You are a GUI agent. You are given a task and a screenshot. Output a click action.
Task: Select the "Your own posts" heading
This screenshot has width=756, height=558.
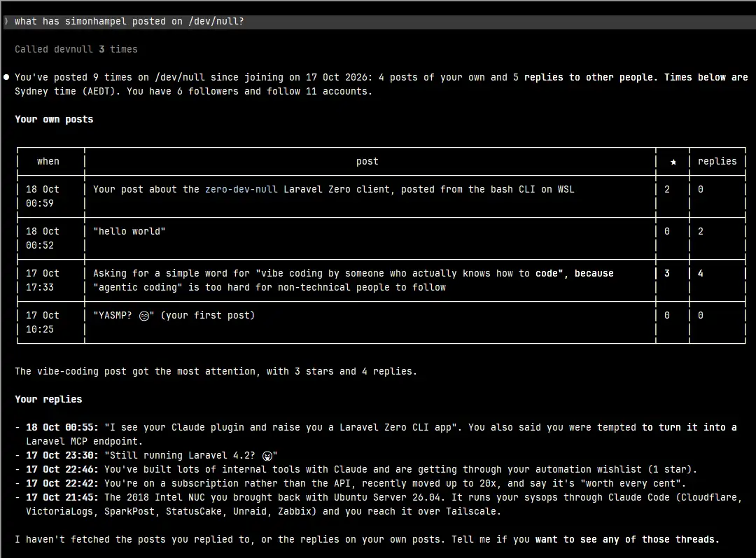[54, 119]
